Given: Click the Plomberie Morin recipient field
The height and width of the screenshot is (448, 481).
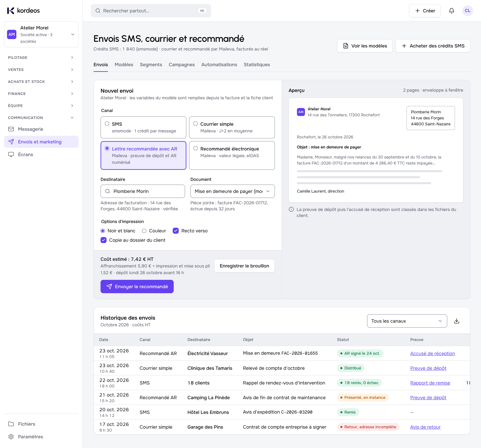Looking at the screenshot, I should click(x=143, y=191).
